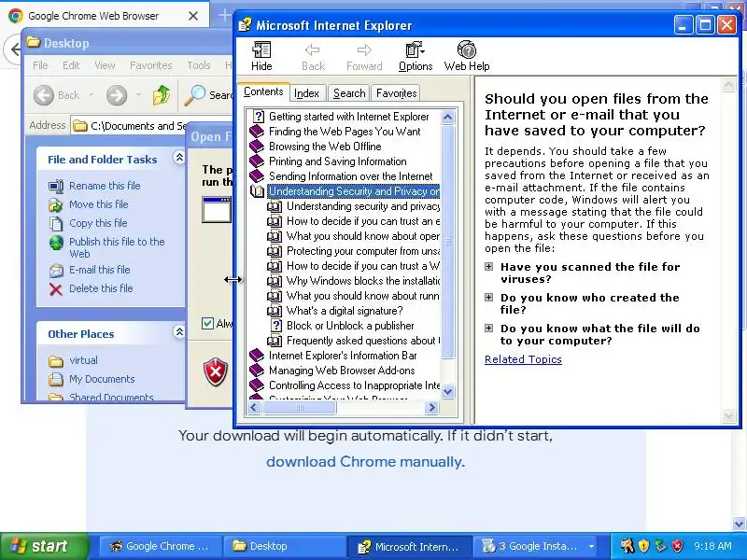Open File menu in Desktop window

point(40,65)
